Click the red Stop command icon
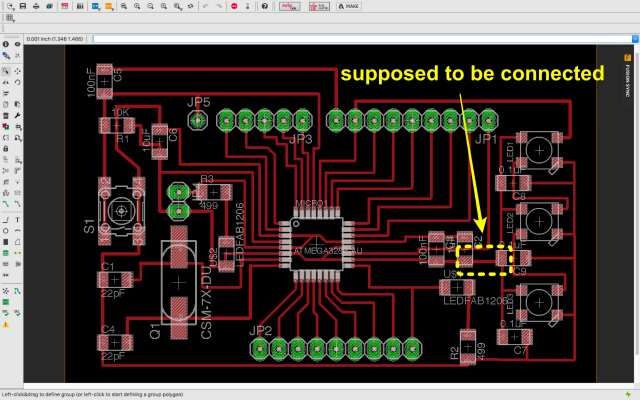The height and width of the screenshot is (400, 640). 234,6
